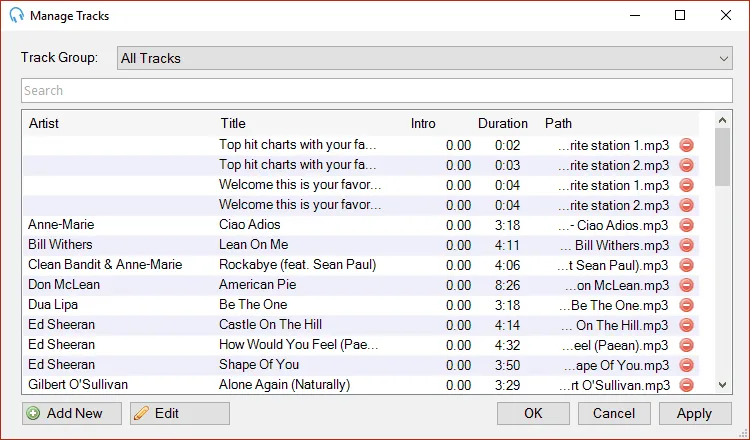
Task: Delete the Ciao Adios track
Action: (686, 225)
